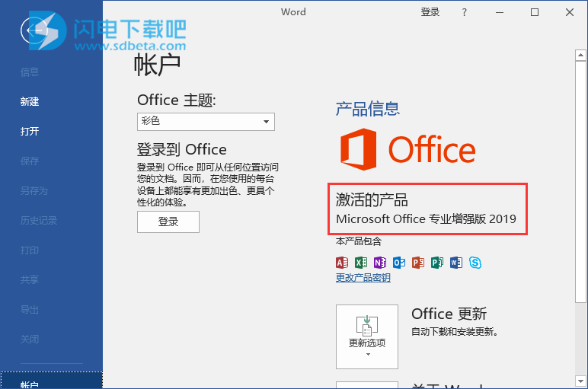The height and width of the screenshot is (389, 588).
Task: Select 信息 in the sidebar
Action: click(30, 72)
